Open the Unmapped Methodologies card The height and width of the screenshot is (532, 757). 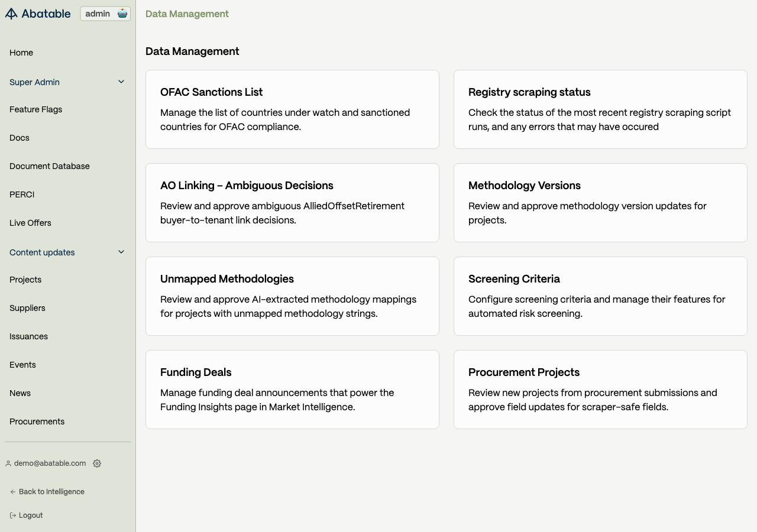(x=292, y=296)
